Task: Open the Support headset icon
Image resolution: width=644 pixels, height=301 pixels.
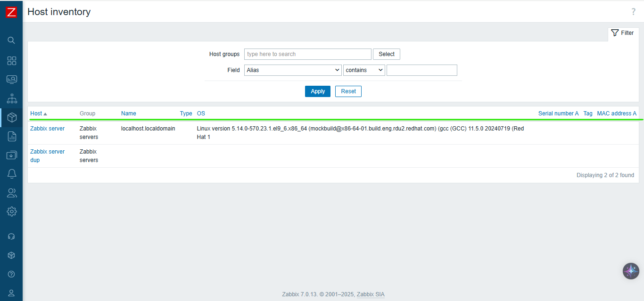Action: pyautogui.click(x=11, y=236)
